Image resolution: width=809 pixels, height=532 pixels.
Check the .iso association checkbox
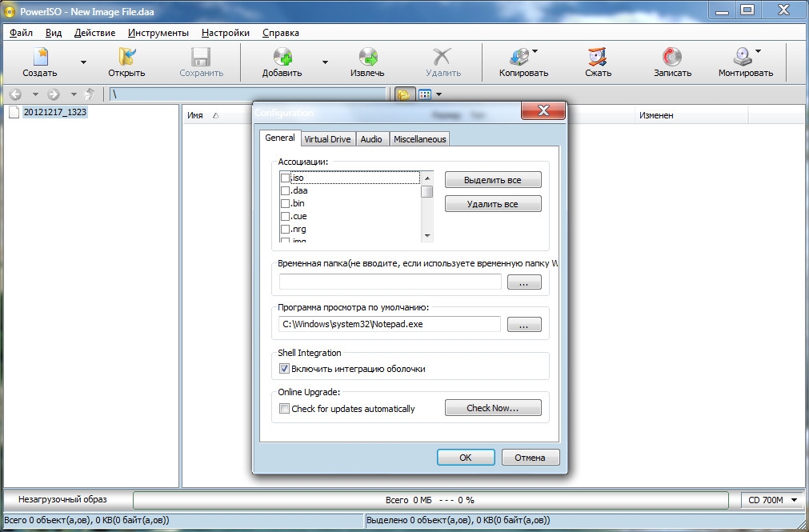coord(285,178)
